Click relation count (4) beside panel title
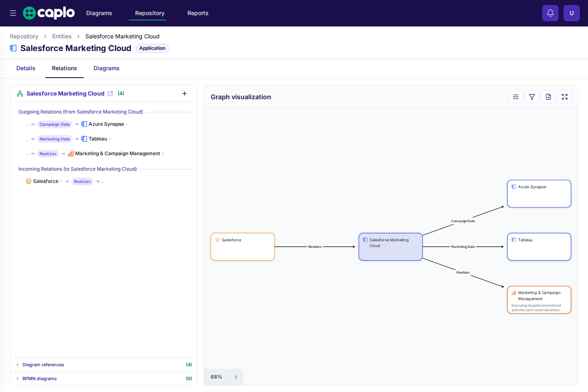This screenshot has width=588, height=392. (x=121, y=94)
